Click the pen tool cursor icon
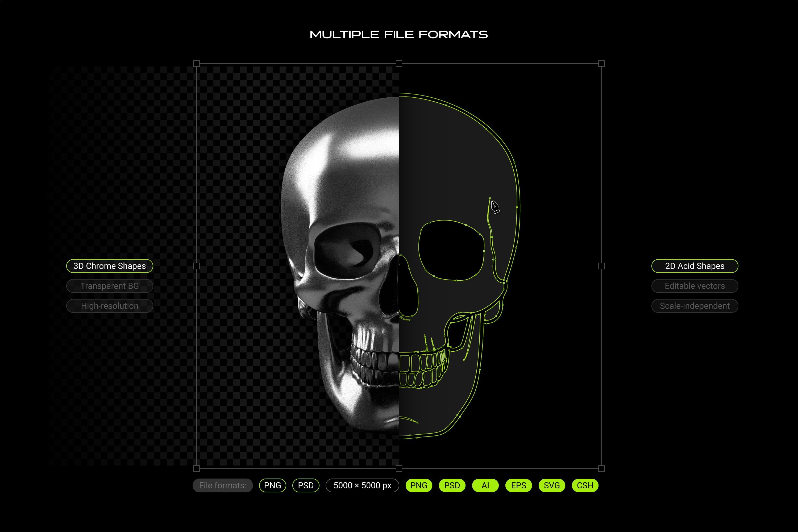Screen dimensions: 798x532 click(x=495, y=207)
